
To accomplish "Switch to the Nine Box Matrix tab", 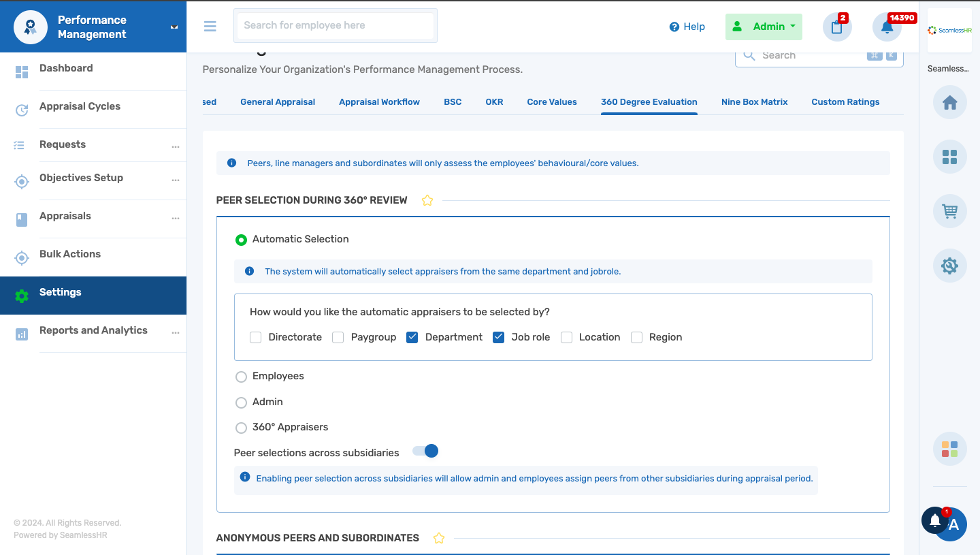I will [x=754, y=101].
